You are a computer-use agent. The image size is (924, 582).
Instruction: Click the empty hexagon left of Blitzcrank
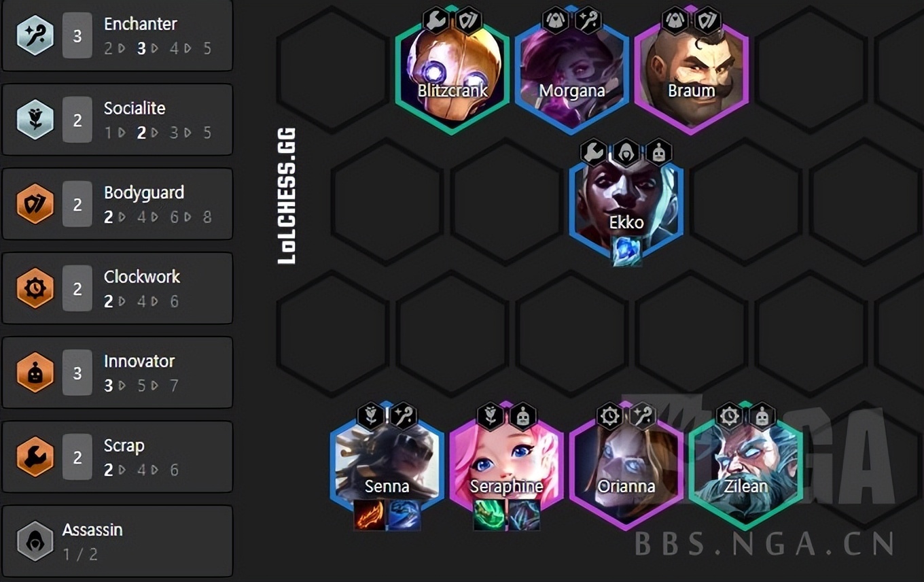point(333,71)
